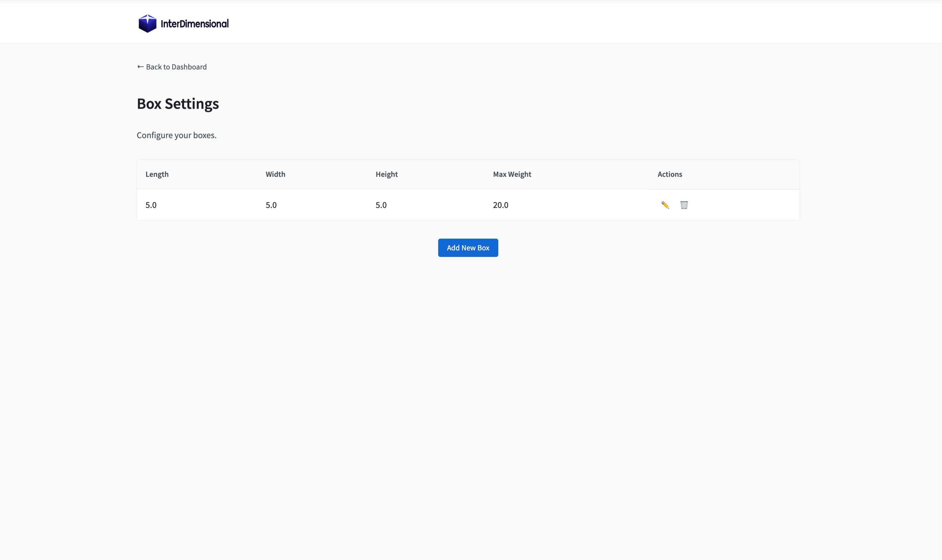The image size is (942, 560).
Task: Click the Length column header
Action: pyautogui.click(x=157, y=174)
